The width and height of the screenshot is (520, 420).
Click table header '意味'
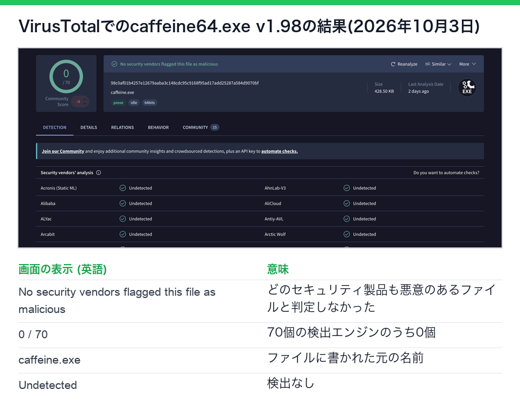(278, 269)
